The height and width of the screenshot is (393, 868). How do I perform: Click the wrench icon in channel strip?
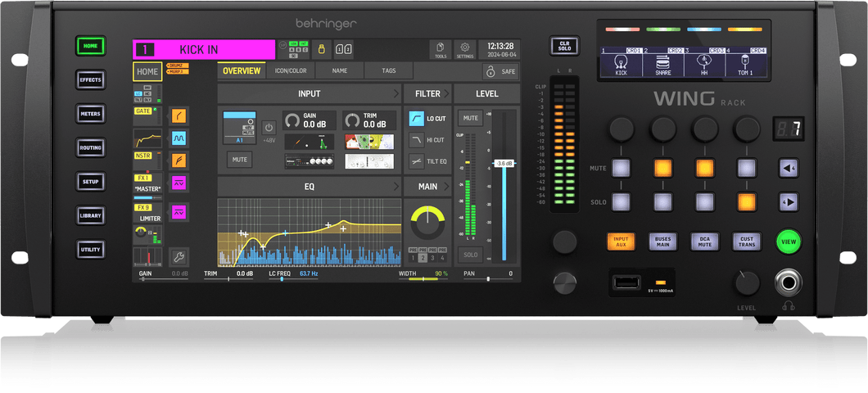coord(179,257)
